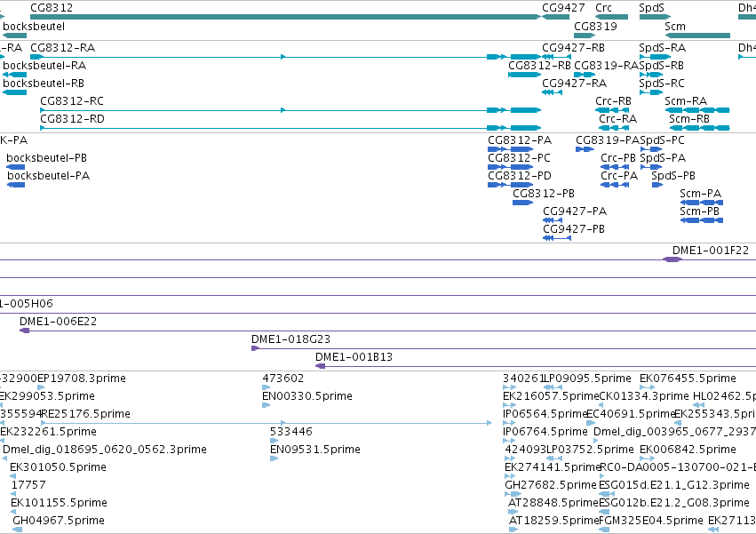Select transcript Crc-RA label
The image size is (756, 534).
[618, 119]
